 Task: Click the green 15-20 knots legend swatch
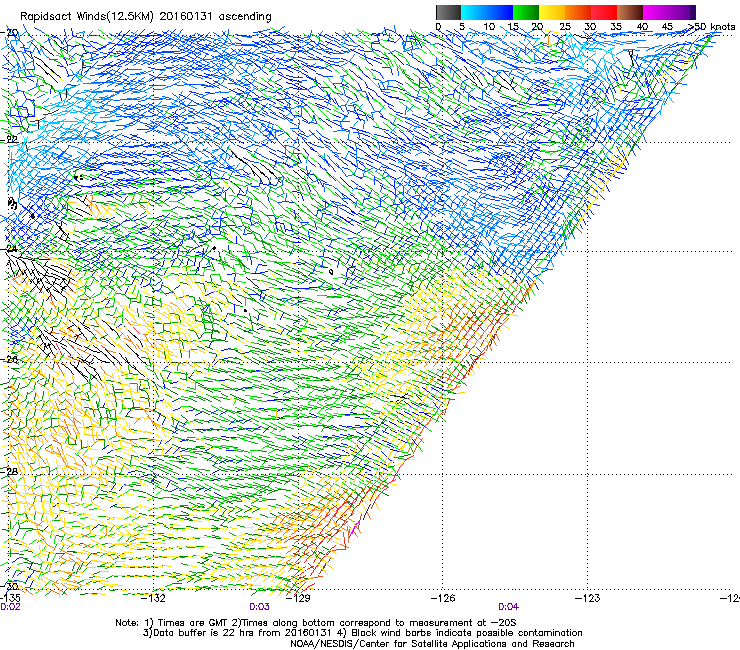click(x=526, y=12)
